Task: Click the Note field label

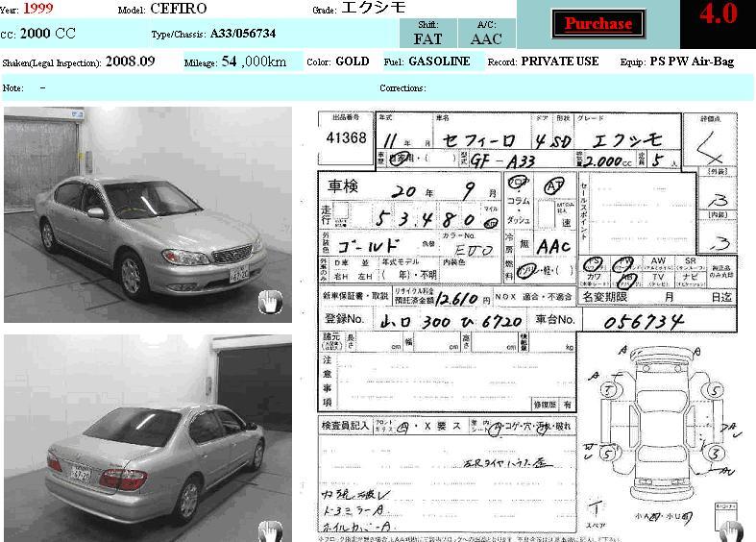Action: pyautogui.click(x=12, y=88)
